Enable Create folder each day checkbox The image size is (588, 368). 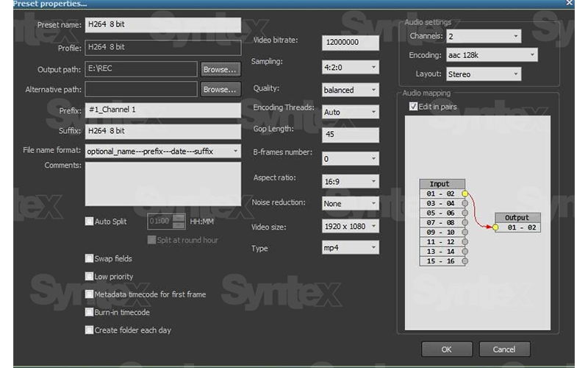(89, 330)
